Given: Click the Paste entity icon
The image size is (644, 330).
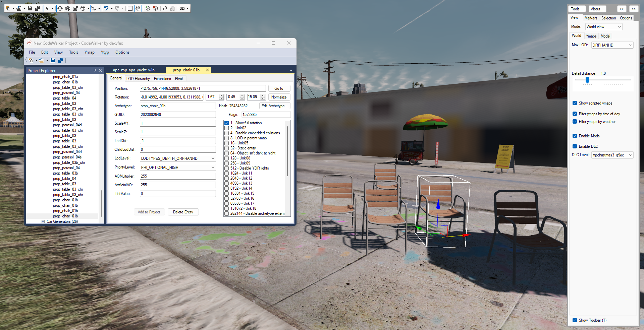Looking at the screenshot, I should tap(172, 8).
